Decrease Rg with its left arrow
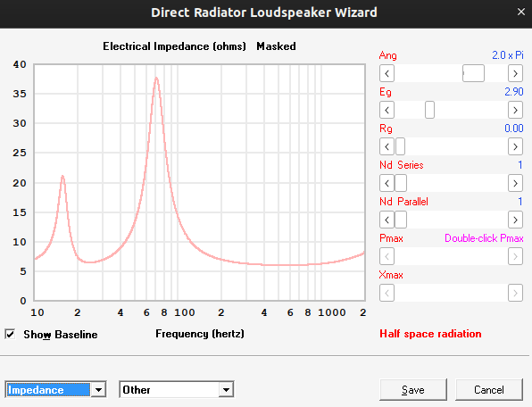This screenshot has width=532, height=407. (387, 146)
